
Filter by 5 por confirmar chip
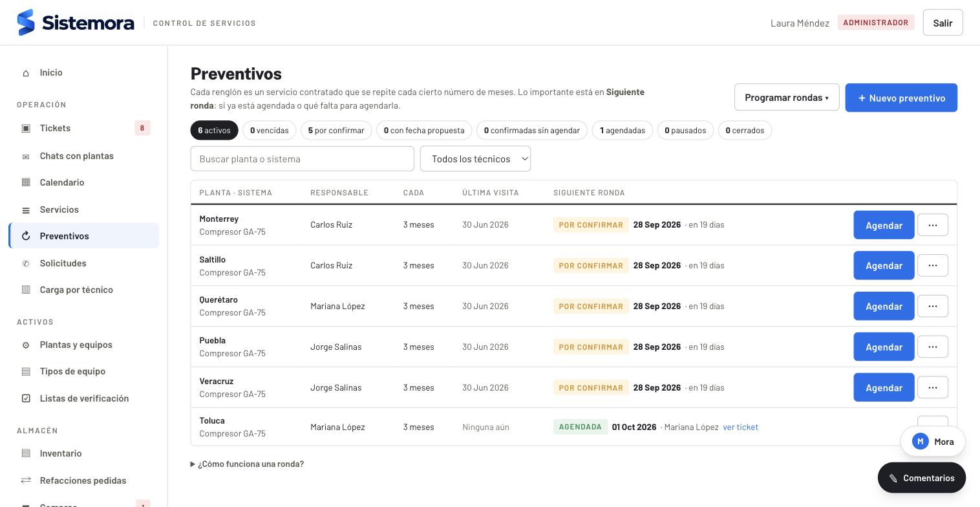coord(336,131)
